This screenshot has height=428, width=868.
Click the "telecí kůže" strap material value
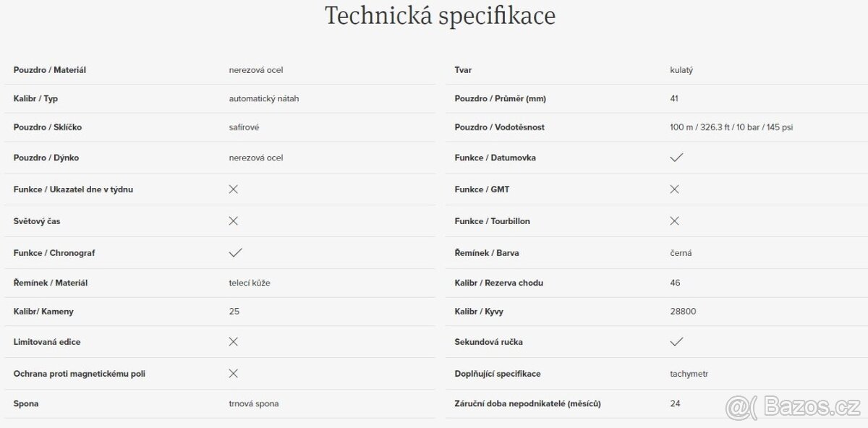[x=250, y=283]
